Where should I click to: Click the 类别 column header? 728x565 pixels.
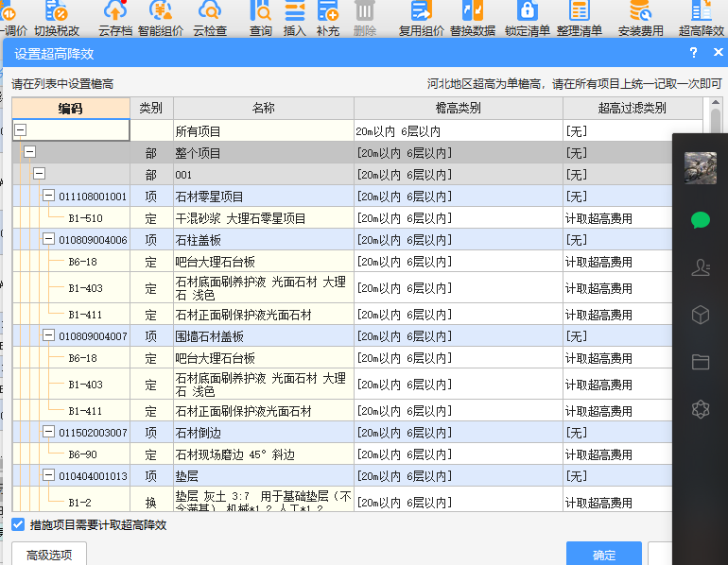click(151, 108)
